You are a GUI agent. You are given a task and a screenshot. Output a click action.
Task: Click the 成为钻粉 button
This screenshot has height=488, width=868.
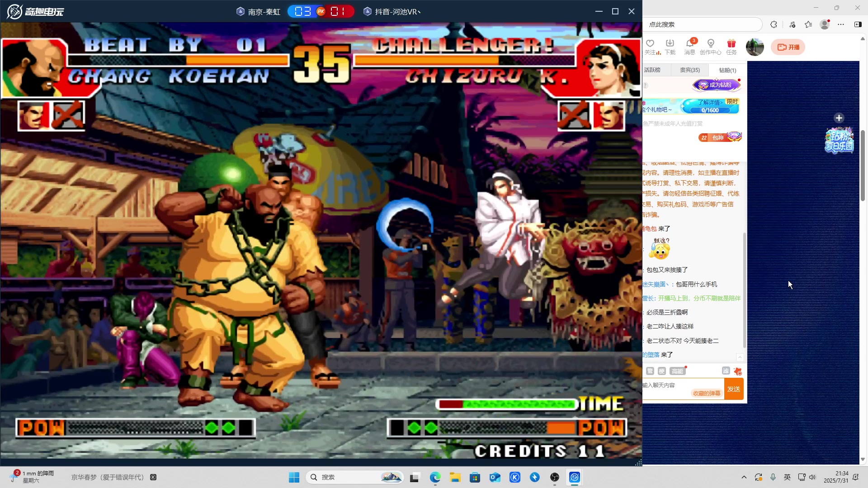pyautogui.click(x=716, y=85)
